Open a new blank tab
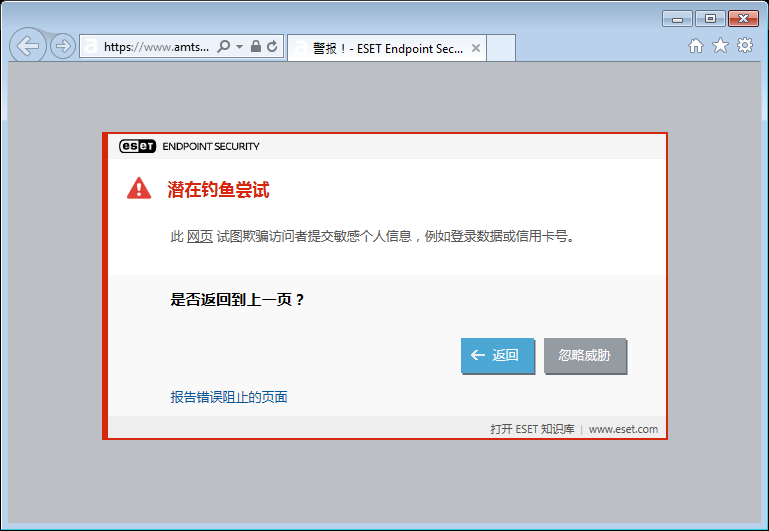Viewport: 769px width, 531px height. 501,48
